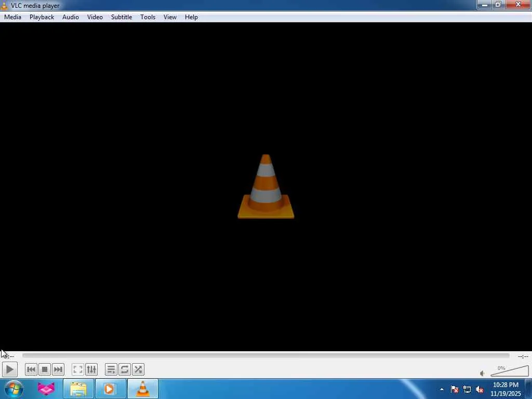Click the VLC cone icon in title bar

[x=4, y=5]
